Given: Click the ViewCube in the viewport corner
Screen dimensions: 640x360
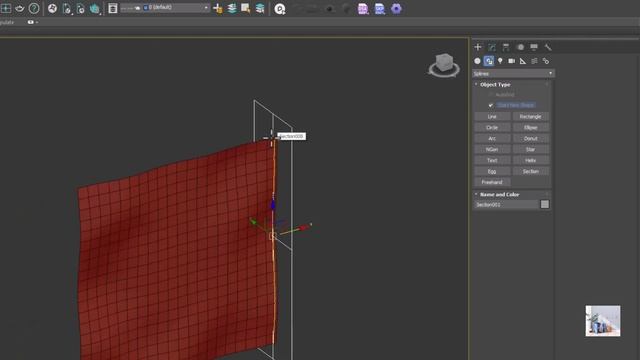Looking at the screenshot, I should click(444, 65).
